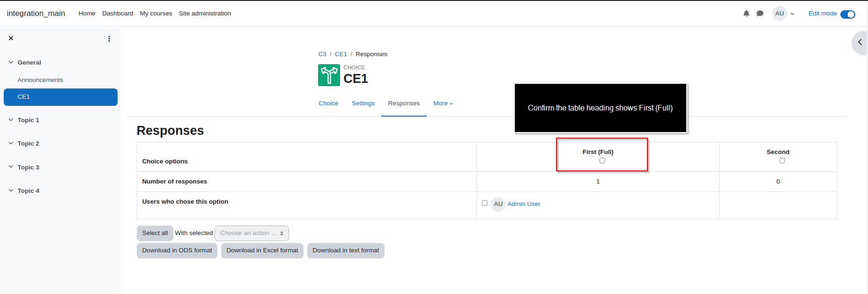
Task: Open My courses menu item
Action: click(156, 14)
